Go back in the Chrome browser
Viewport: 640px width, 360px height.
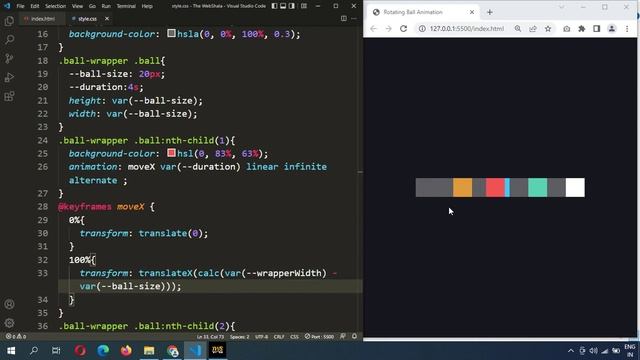[373, 29]
